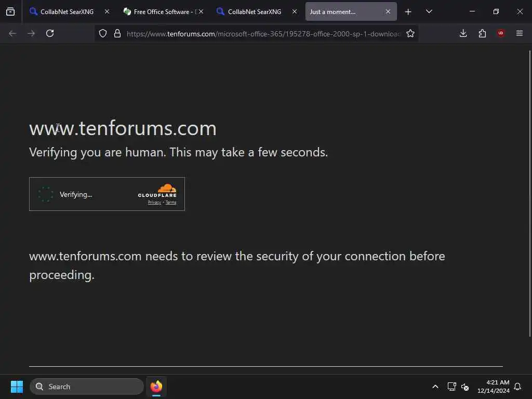Open the muted volume tray icon
Screen dimensions: 532x399
coord(465,387)
